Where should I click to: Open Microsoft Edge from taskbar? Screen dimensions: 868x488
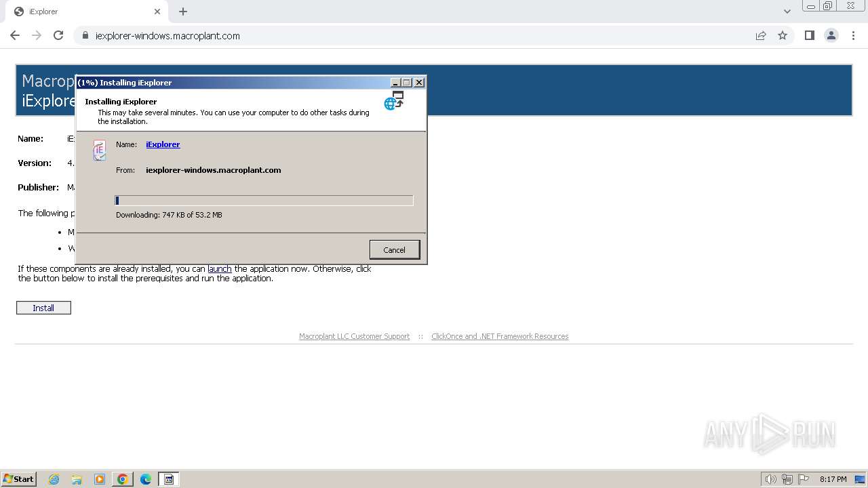146,479
